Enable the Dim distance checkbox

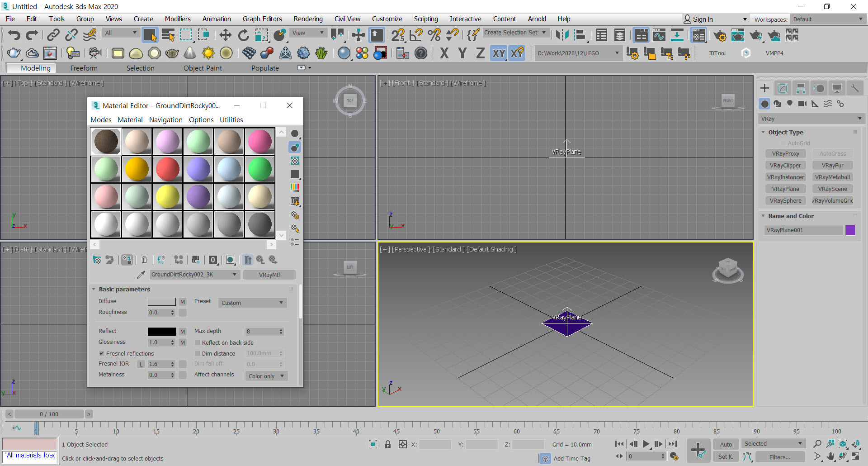pos(198,353)
